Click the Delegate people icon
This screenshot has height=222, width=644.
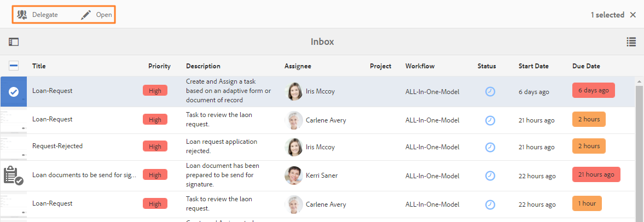click(x=22, y=15)
